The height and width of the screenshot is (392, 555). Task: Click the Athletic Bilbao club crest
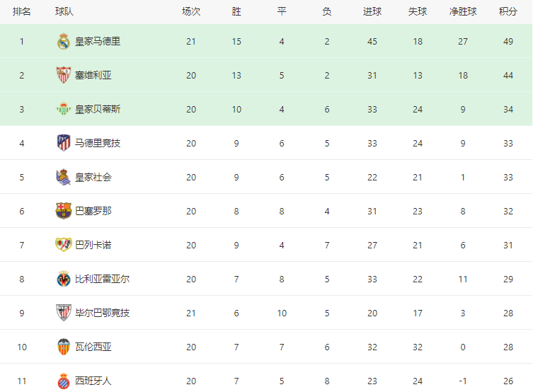[64, 313]
